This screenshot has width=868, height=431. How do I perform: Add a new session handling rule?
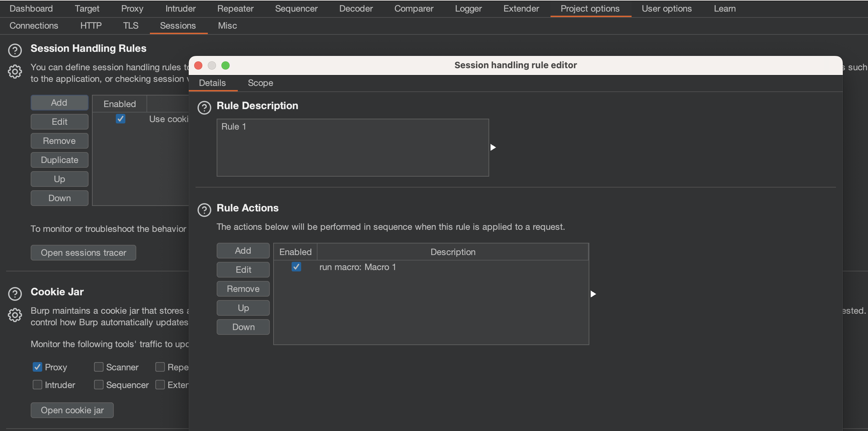pyautogui.click(x=59, y=103)
